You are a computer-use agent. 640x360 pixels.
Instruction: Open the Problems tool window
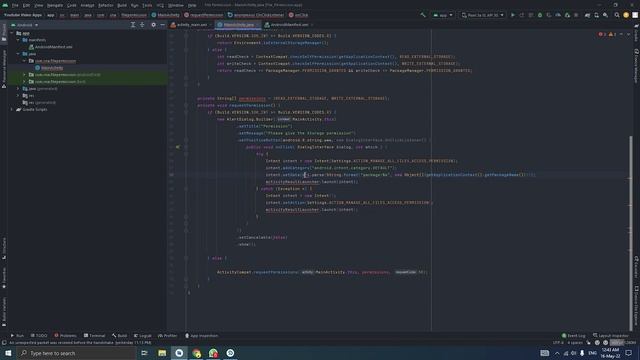click(65, 336)
